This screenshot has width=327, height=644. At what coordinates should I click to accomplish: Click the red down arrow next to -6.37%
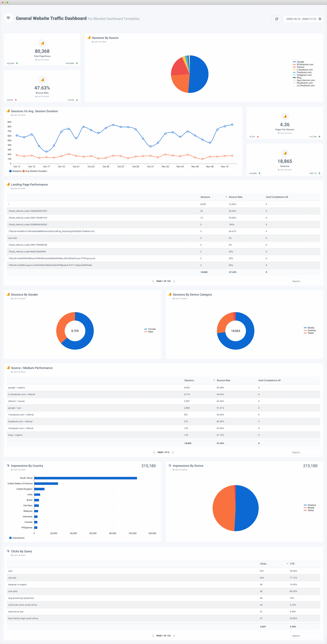[258, 137]
